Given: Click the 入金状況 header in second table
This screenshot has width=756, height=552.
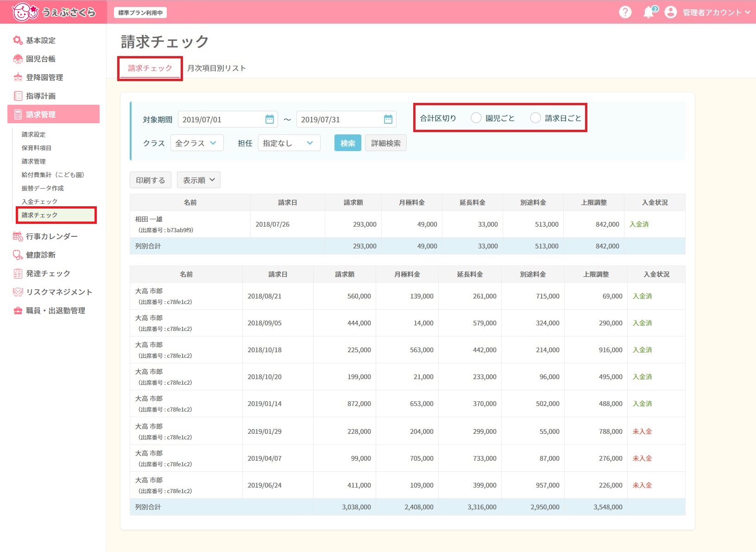Looking at the screenshot, I should click(x=656, y=274).
